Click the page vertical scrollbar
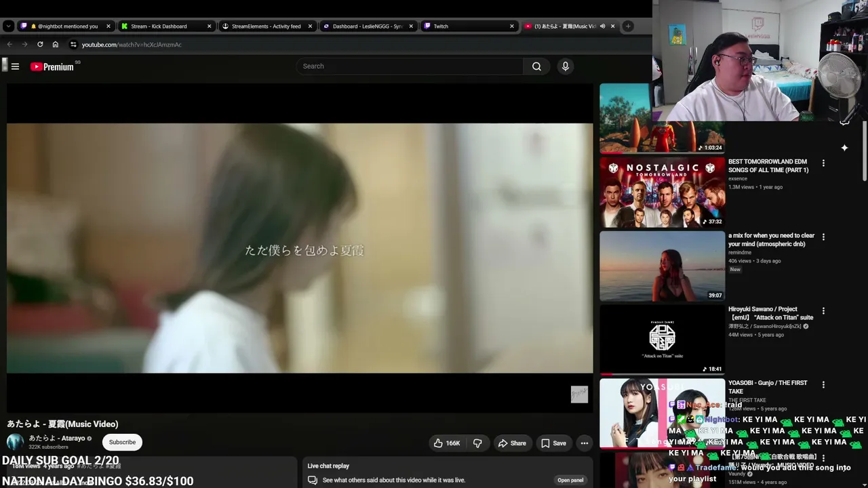Image resolution: width=868 pixels, height=488 pixels. pos(865,150)
